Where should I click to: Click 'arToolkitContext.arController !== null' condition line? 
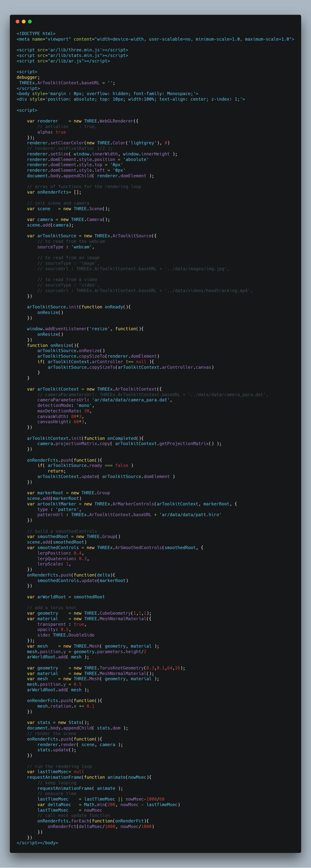tap(96, 362)
